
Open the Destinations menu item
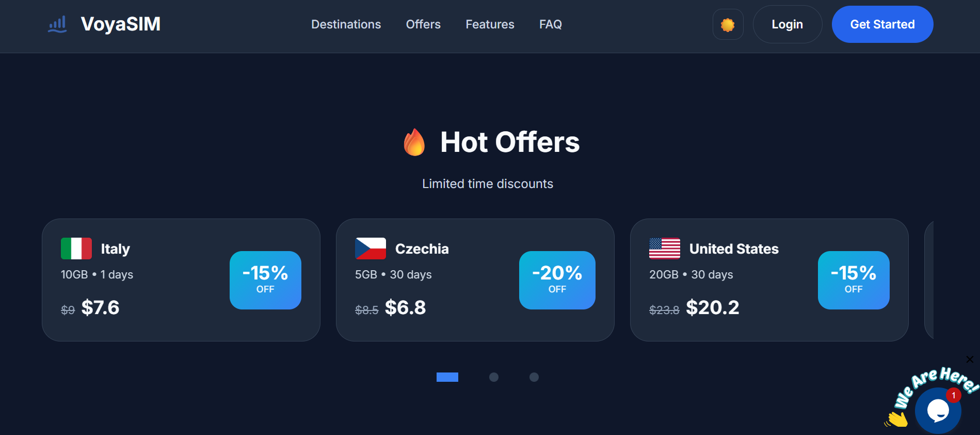pyautogui.click(x=346, y=24)
